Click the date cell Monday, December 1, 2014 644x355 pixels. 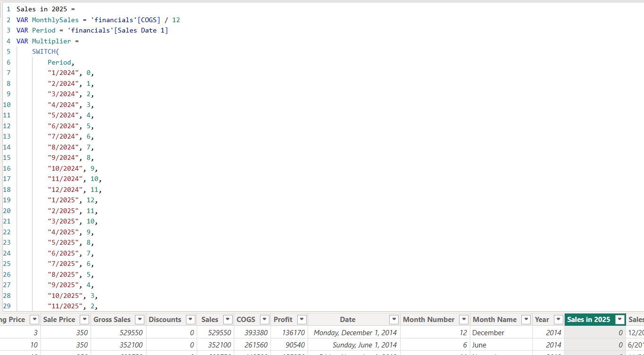tap(354, 333)
